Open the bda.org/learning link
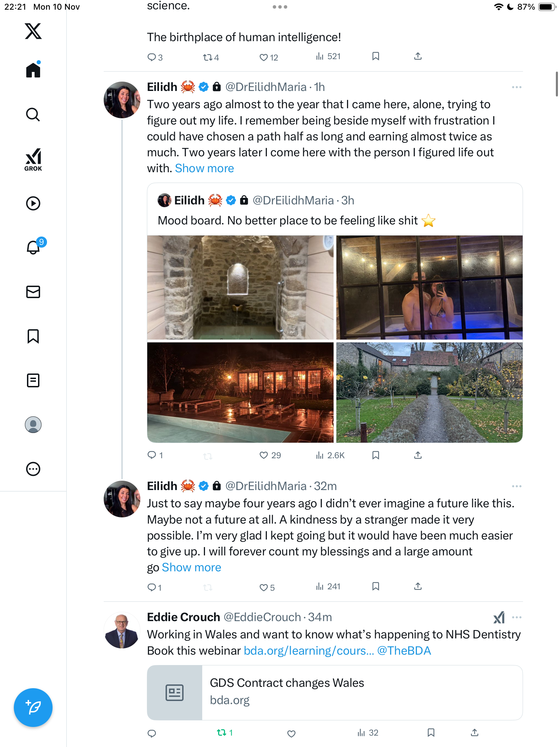Screen dimensions: 560x747 [x=309, y=651]
